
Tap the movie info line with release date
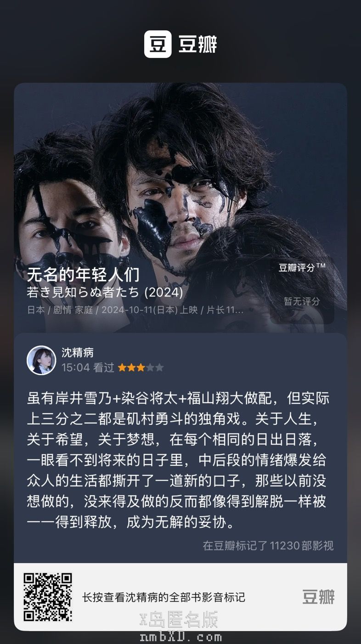pos(135,310)
